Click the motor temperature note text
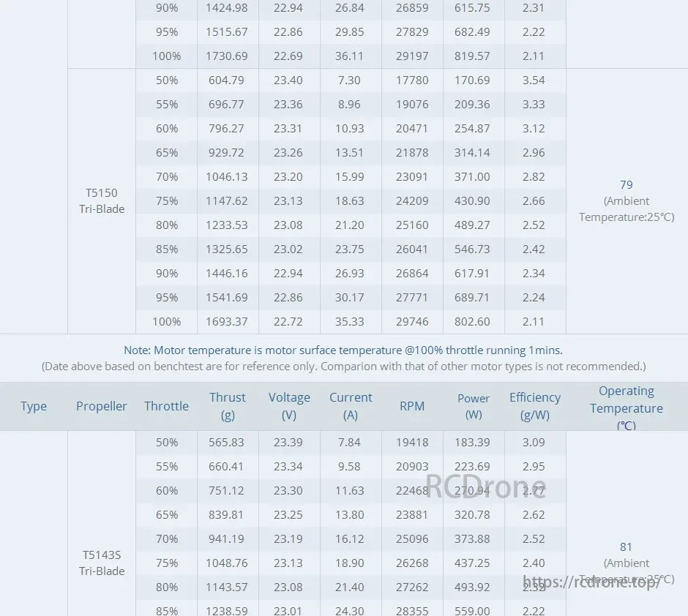The height and width of the screenshot is (616, 688). coord(343,350)
